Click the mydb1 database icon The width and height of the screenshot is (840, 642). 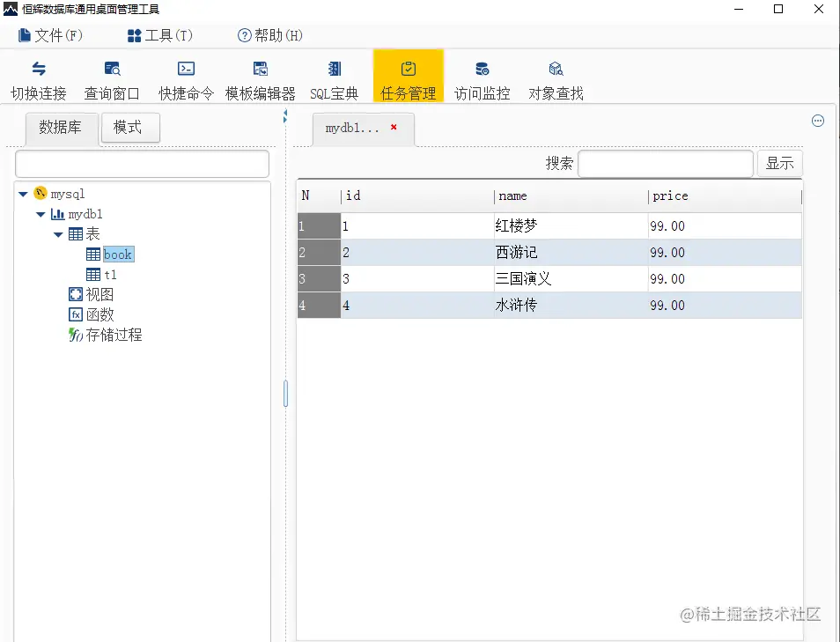pos(58,214)
